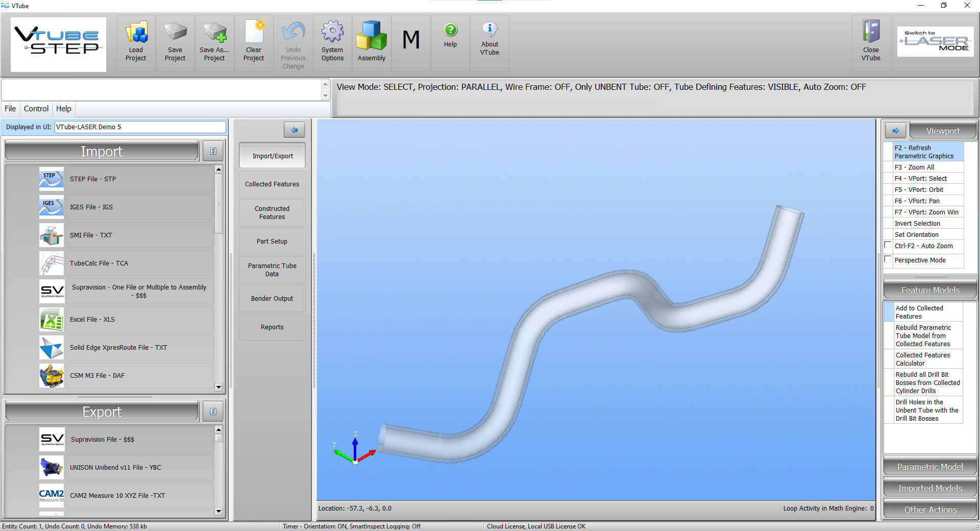
Task: Toggle Perspective Mode checkbox
Action: coord(888,260)
